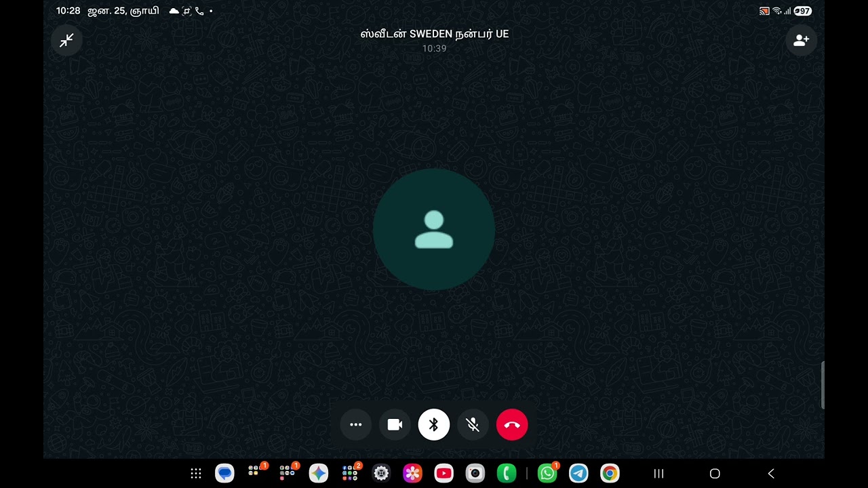Open Google Chrome from the taskbar
The width and height of the screenshot is (868, 488).
point(610,474)
